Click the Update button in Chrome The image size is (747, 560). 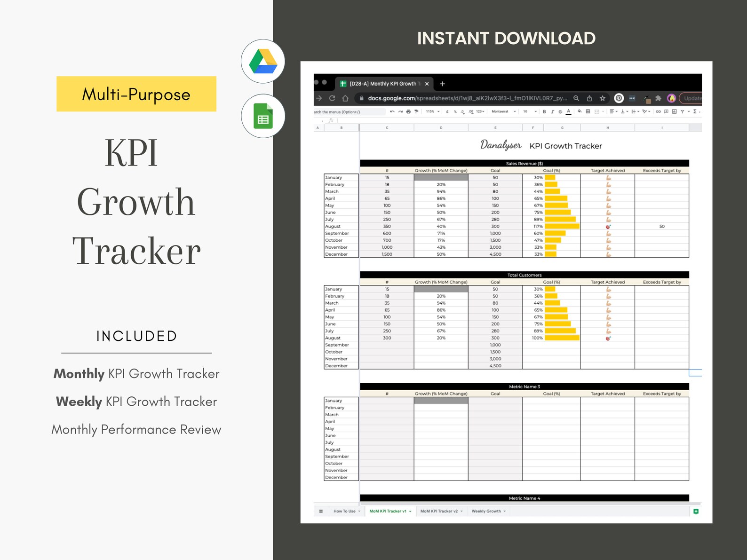point(691,98)
